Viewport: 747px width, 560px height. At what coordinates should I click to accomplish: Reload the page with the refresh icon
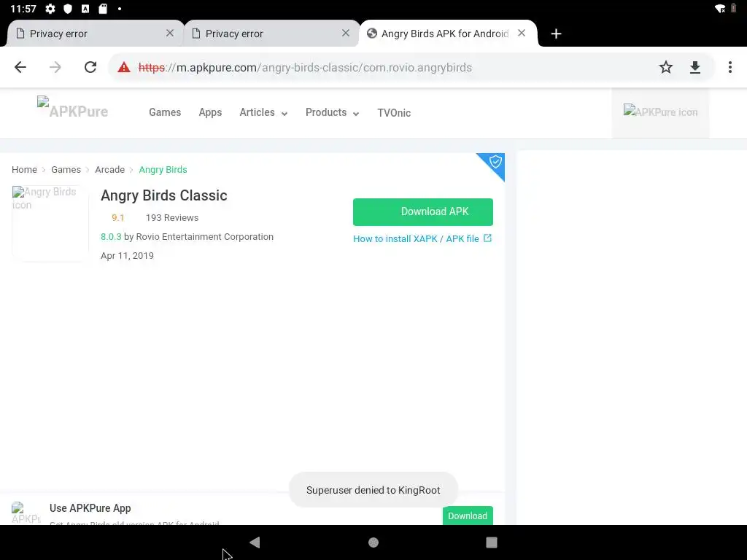point(90,67)
